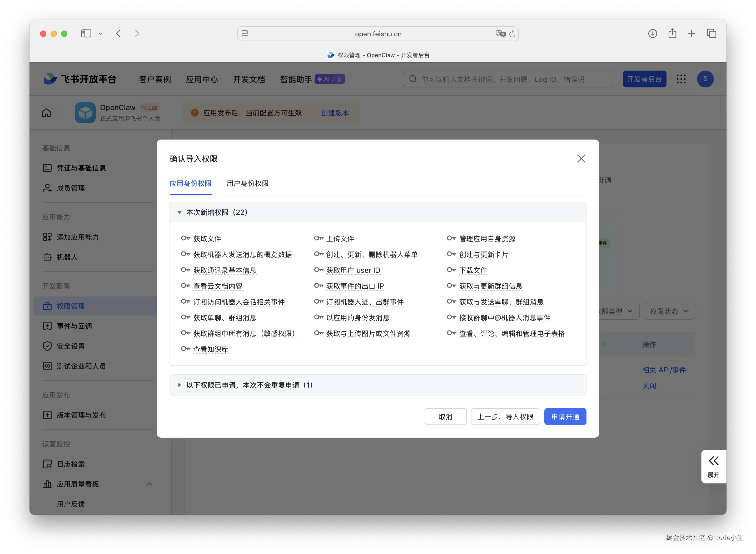Switch to the 用户身份权限 tab
This screenshot has height=554, width=756.
[x=247, y=184]
